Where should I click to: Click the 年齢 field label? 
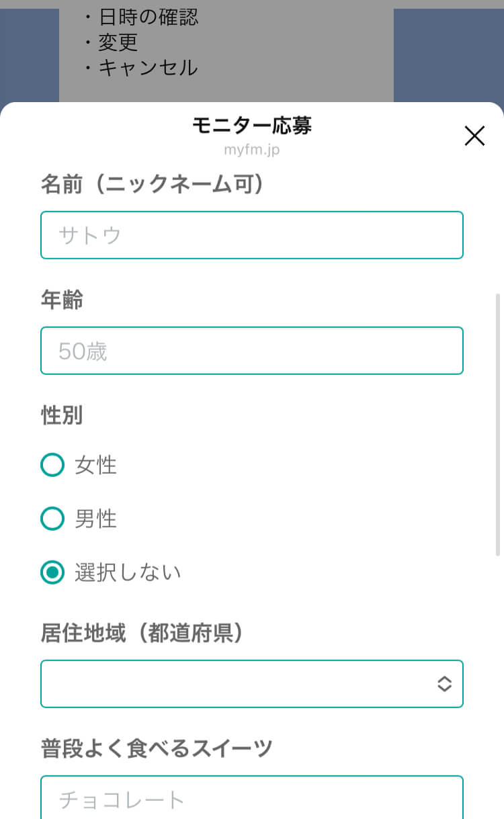(x=62, y=300)
